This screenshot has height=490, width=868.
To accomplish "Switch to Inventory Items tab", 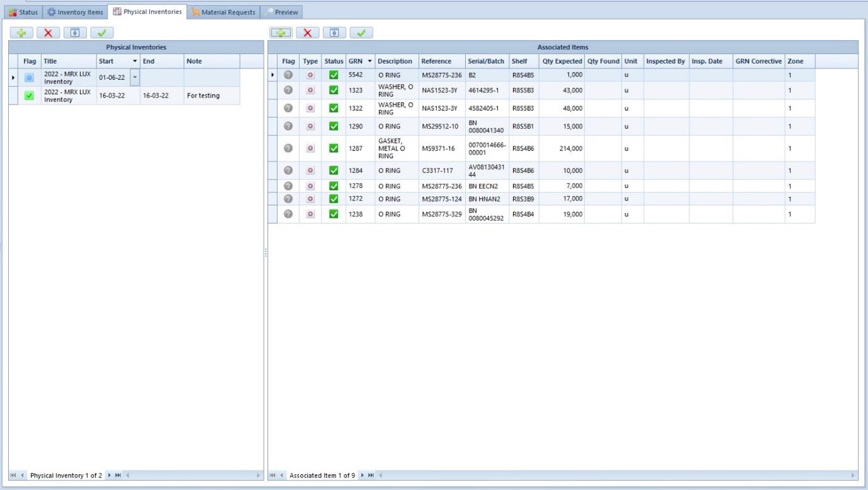I will pos(75,12).
